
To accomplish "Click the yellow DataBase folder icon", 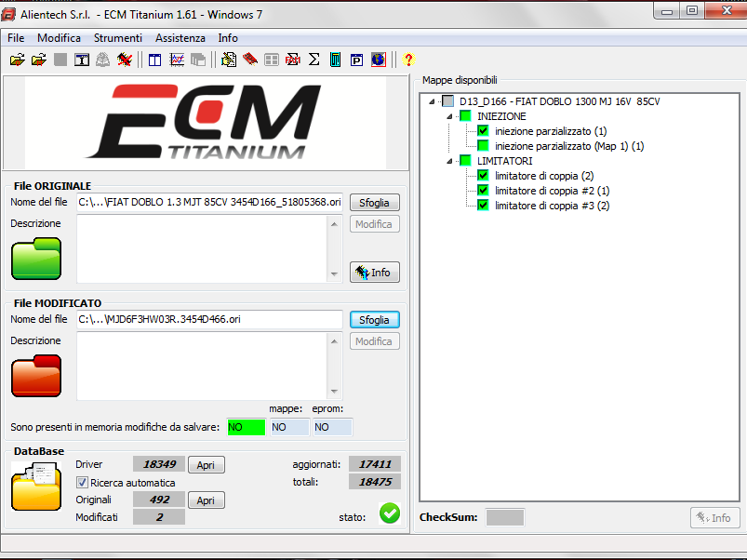I will point(36,487).
